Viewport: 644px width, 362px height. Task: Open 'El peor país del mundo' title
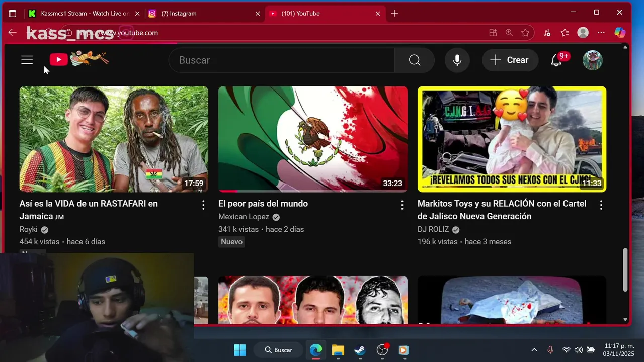click(263, 204)
